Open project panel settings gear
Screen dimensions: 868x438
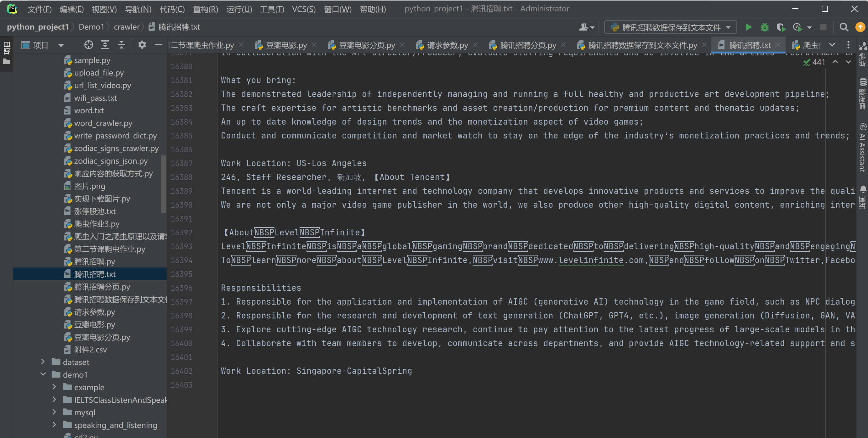142,45
